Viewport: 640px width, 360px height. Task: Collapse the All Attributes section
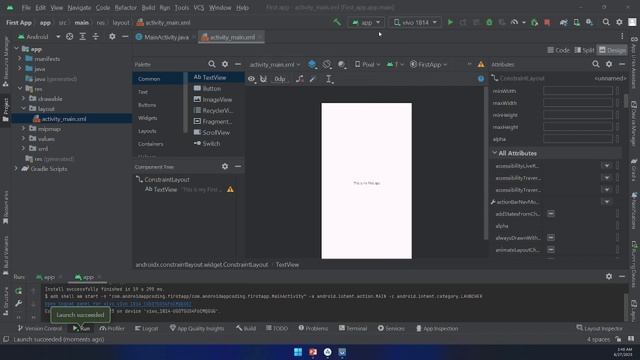(x=494, y=153)
